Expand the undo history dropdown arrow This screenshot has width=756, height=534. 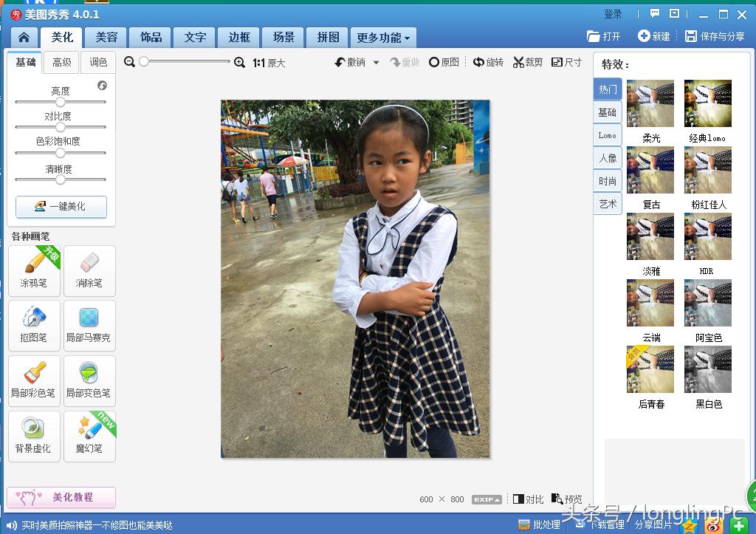tap(376, 62)
